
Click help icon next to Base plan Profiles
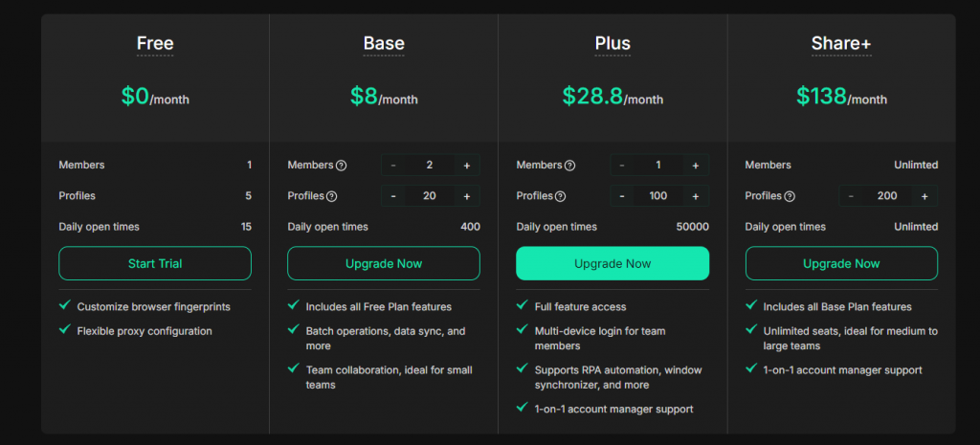pos(332,197)
